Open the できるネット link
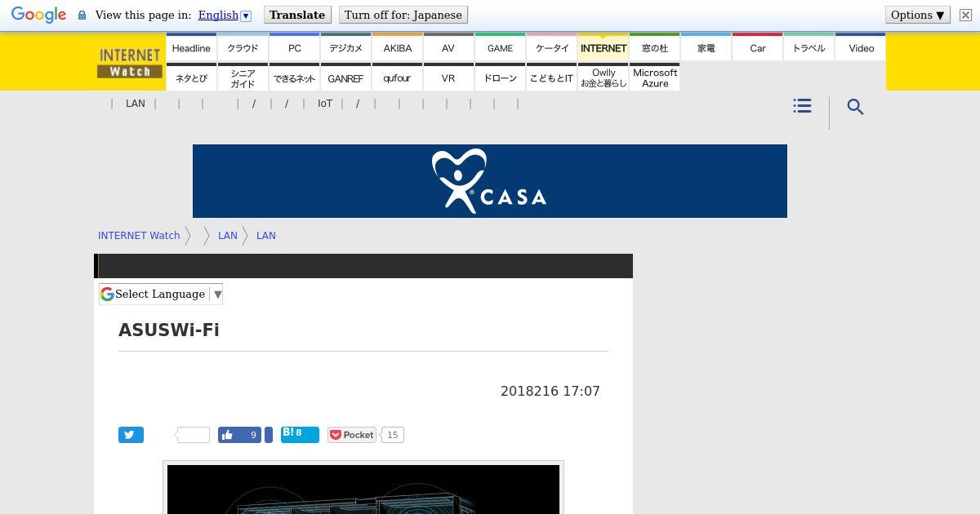Viewport: 980px width, 514px height. pyautogui.click(x=294, y=78)
